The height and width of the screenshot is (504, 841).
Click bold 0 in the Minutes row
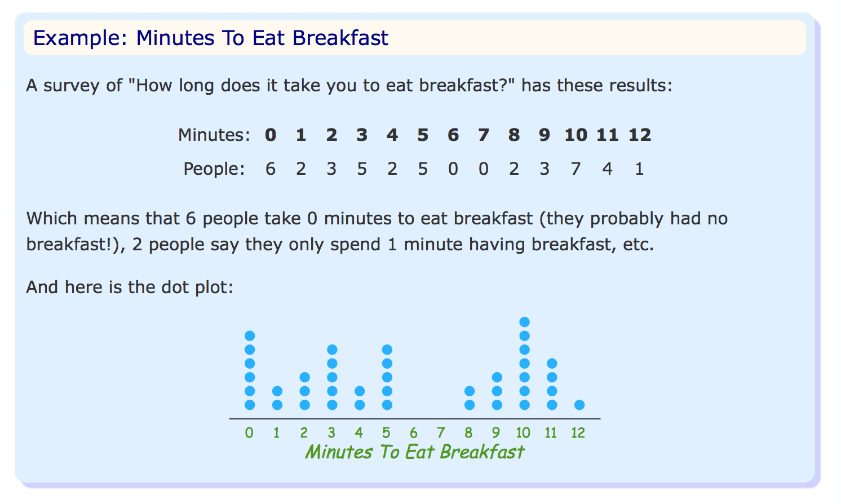tap(271, 135)
